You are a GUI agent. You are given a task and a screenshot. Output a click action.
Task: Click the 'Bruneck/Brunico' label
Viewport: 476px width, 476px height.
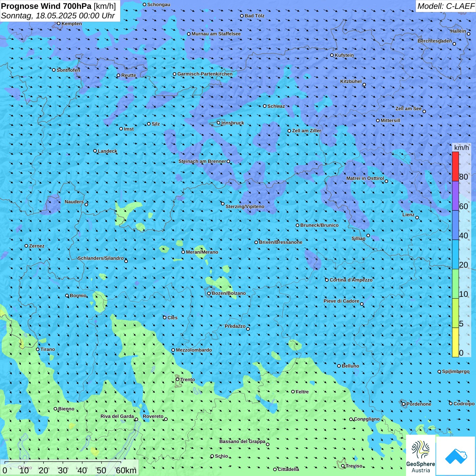coord(319,225)
